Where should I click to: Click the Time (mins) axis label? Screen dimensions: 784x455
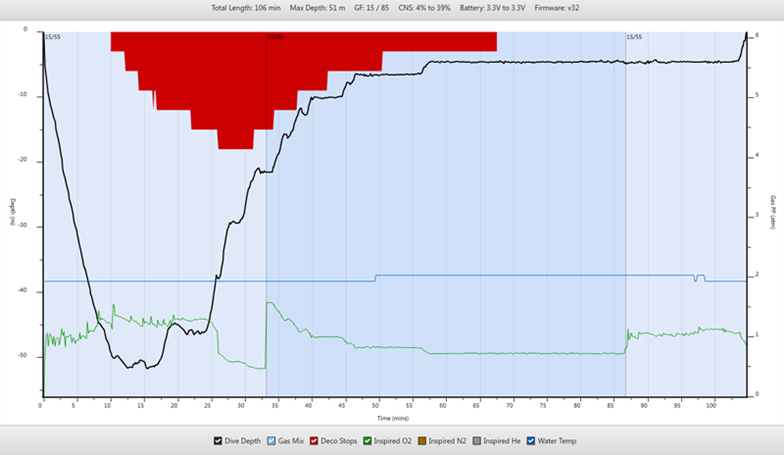(391, 417)
